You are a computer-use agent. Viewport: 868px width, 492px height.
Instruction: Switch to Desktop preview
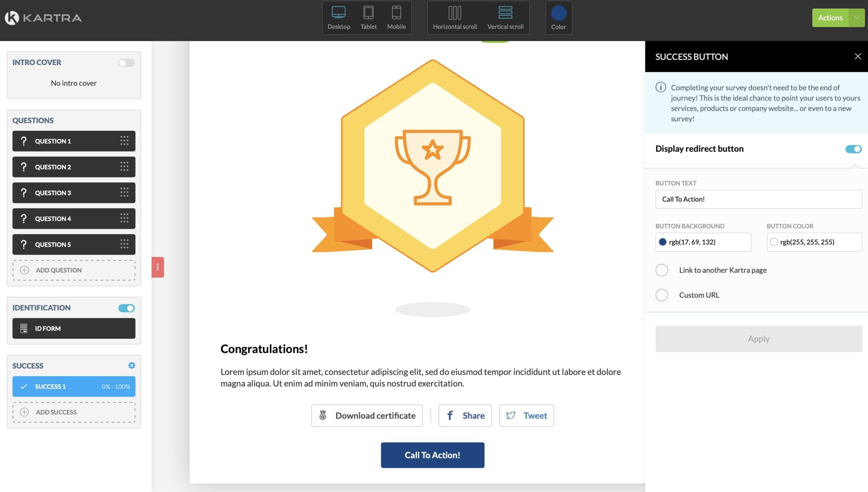click(x=339, y=18)
